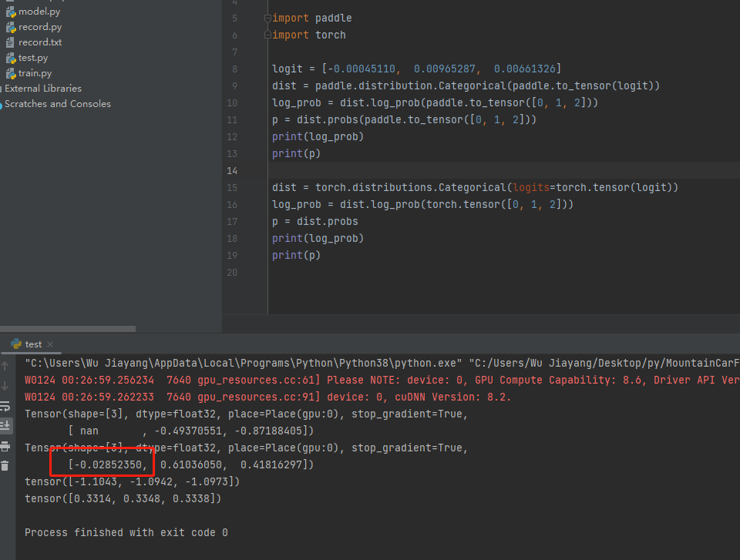Click the project panel horizontal scrollbar
This screenshot has height=560, width=740.
click(x=68, y=329)
